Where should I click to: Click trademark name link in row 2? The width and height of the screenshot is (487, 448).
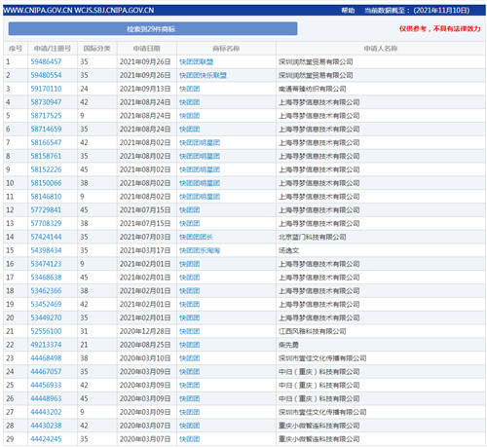203,75
